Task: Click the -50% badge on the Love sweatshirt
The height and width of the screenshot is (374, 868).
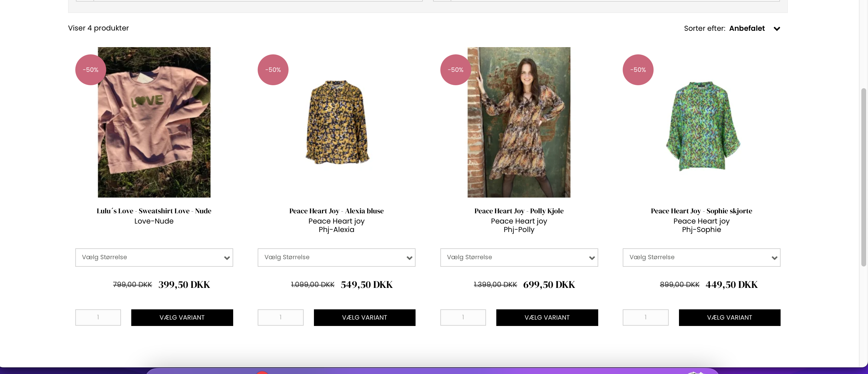Action: [x=91, y=70]
